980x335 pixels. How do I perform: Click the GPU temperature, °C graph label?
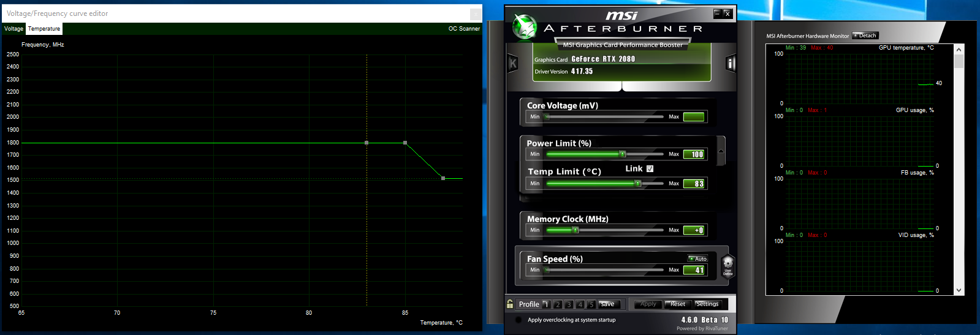click(x=906, y=48)
